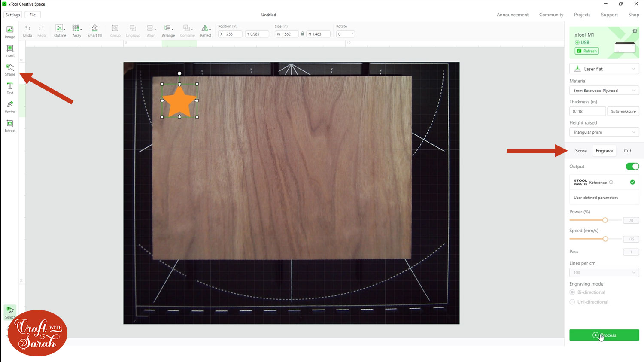Click the Extract tool icon
Image resolution: width=644 pixels, height=362 pixels.
click(10, 126)
